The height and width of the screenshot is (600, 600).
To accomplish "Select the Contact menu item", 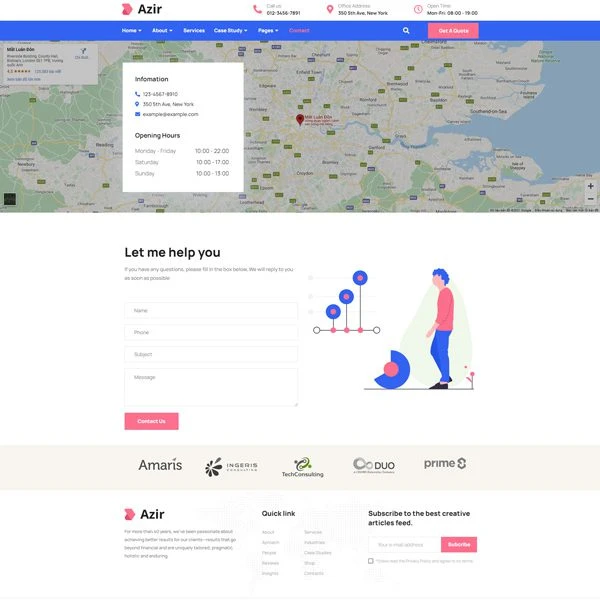I will pos(299,31).
